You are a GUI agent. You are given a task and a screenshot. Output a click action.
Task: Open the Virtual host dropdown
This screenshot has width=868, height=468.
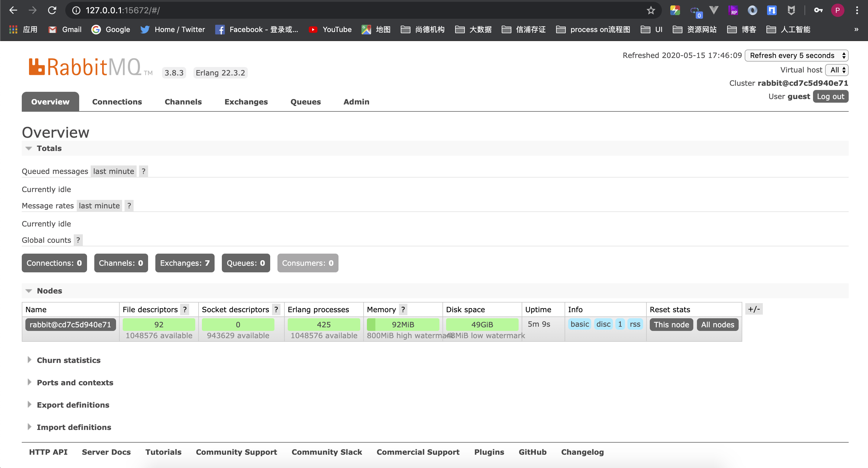(x=837, y=70)
